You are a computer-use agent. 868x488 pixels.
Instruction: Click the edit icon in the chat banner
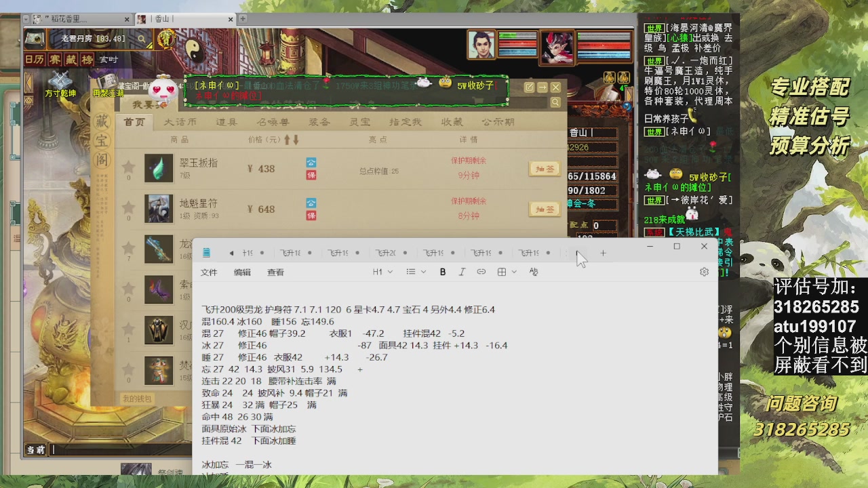529,87
